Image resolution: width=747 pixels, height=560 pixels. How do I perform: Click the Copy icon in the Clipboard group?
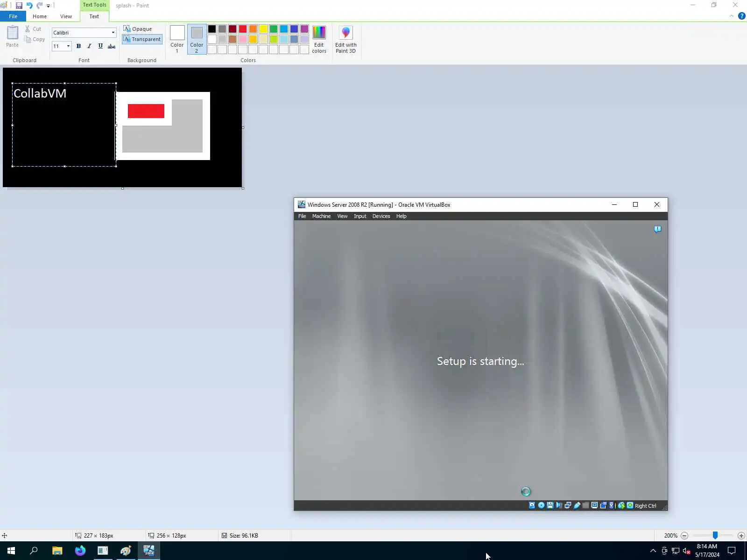(28, 39)
